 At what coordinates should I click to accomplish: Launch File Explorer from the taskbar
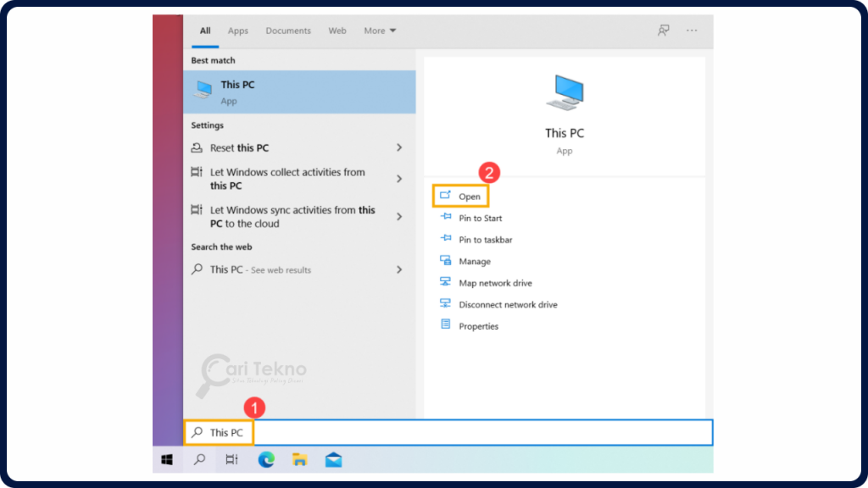[299, 459]
